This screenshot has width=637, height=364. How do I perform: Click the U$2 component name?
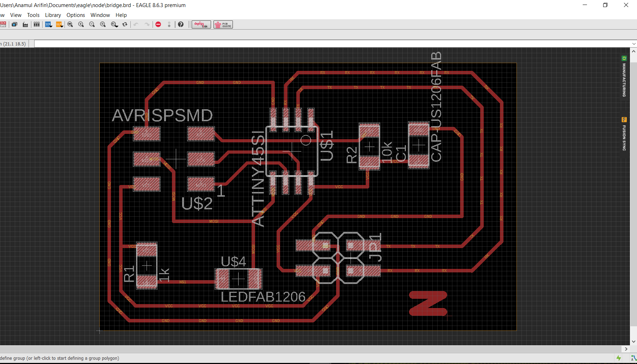click(x=197, y=204)
